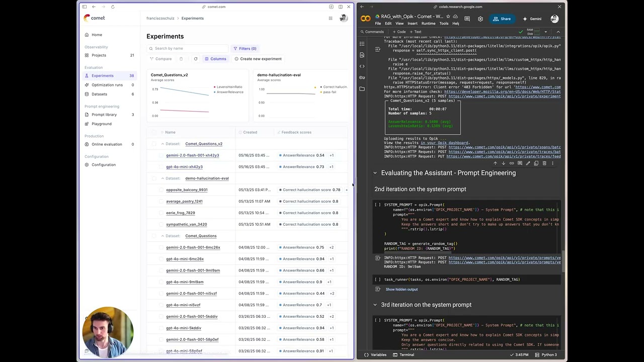Collapse 3rd iteration section in Colab
Viewport: 644px width, 362px height.
375,305
